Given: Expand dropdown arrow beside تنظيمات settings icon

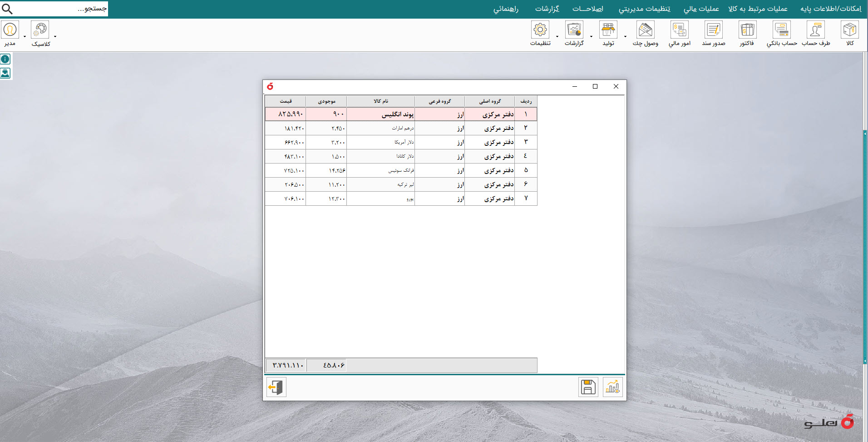Looking at the screenshot, I should pyautogui.click(x=557, y=36).
